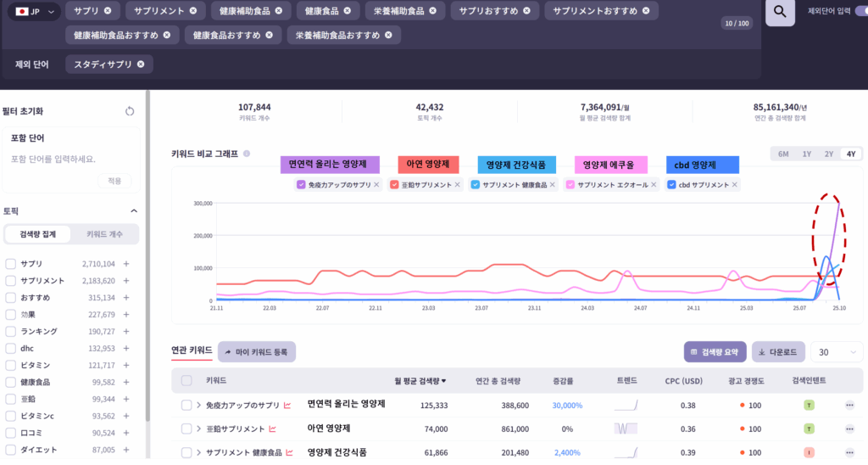Check the おすすめ topic checkbox
The height and width of the screenshot is (465, 868).
click(10, 298)
